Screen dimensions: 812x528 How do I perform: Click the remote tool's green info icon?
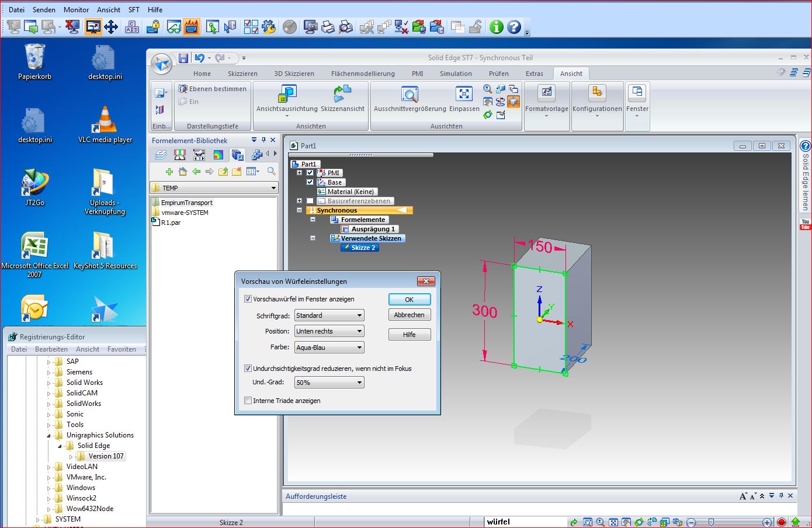click(x=497, y=27)
